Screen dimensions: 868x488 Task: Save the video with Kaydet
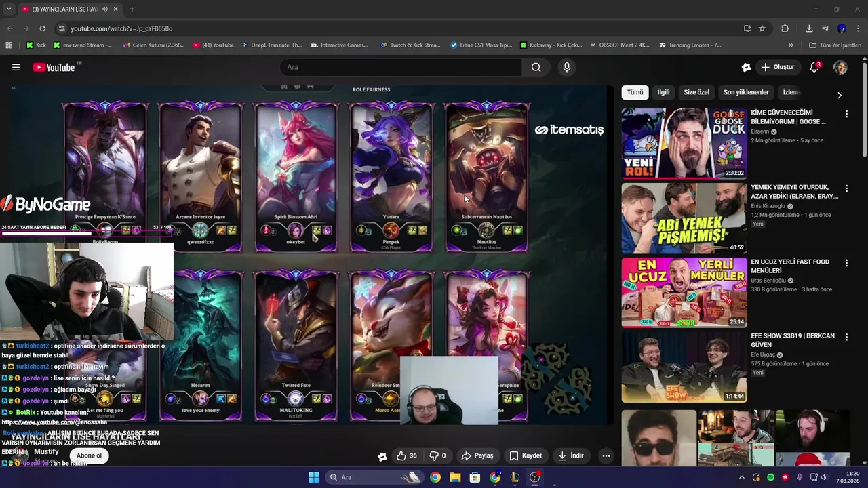click(x=526, y=455)
